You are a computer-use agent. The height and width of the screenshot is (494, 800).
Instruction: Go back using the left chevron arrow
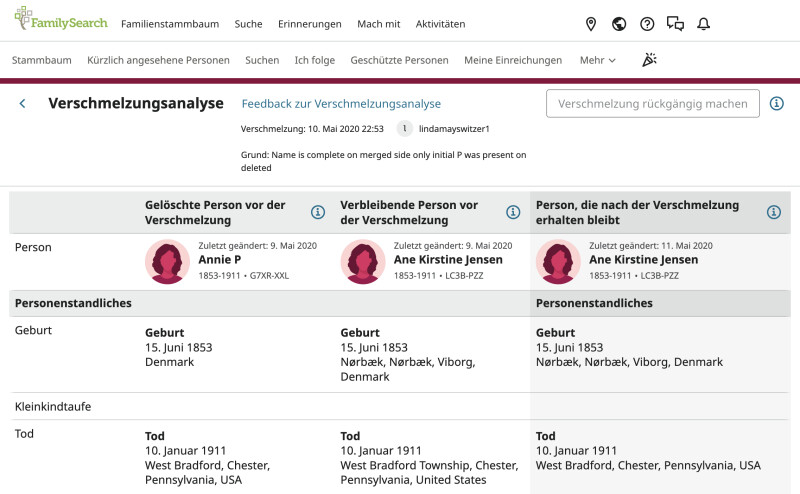click(22, 104)
